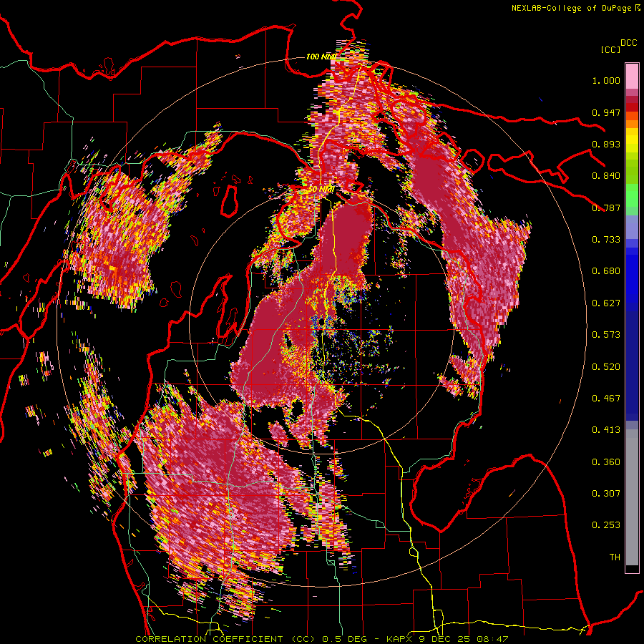
Task: Click the [CC] units label
Action: [x=610, y=49]
